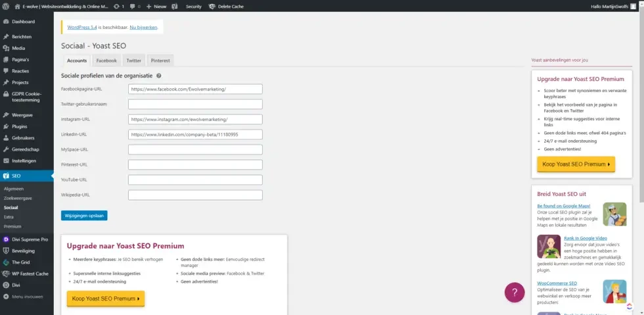Focus the LinkedIn-URL input field
This screenshot has height=315, width=644.
[195, 134]
